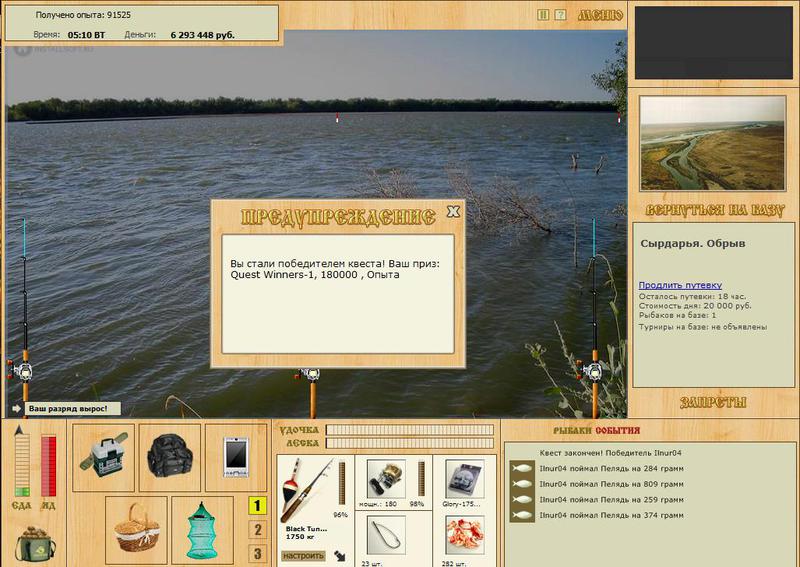Click the reel icon with power 180

click(x=386, y=479)
